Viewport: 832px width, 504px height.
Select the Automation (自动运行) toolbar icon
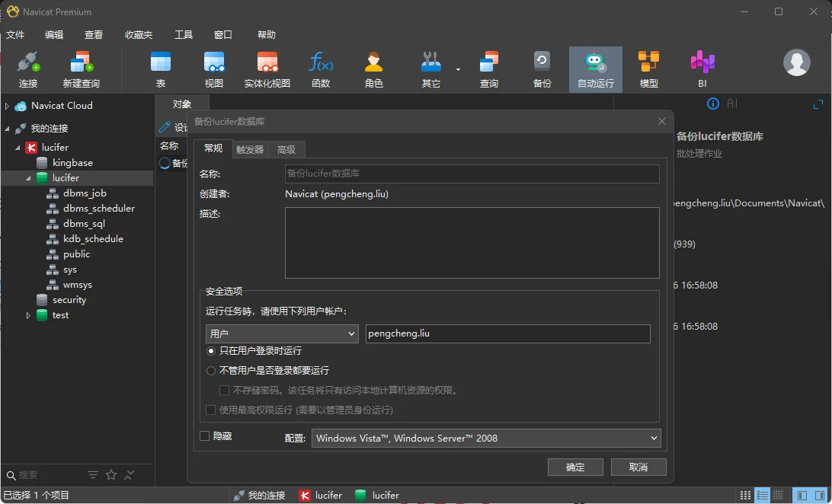595,69
